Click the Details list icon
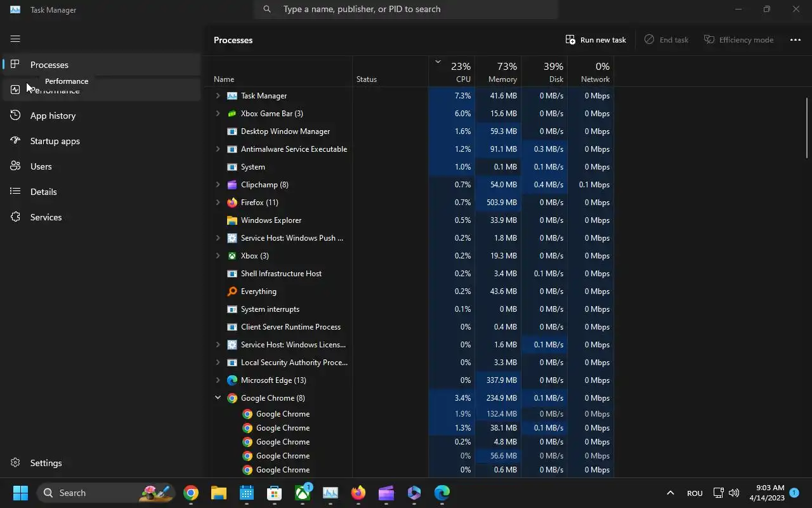812x508 pixels. coord(15,192)
